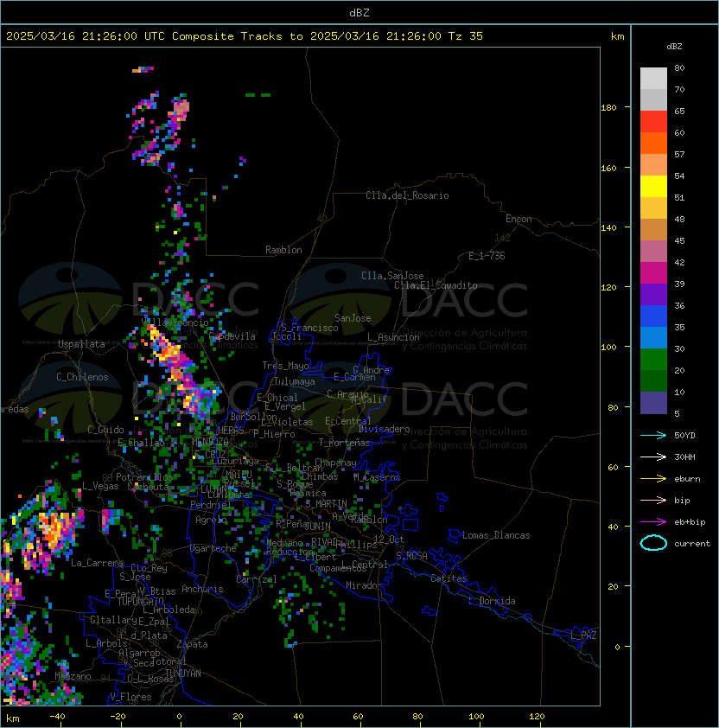Click the 'MENDOZA' city label
The height and width of the screenshot is (728, 719).
[210, 442]
